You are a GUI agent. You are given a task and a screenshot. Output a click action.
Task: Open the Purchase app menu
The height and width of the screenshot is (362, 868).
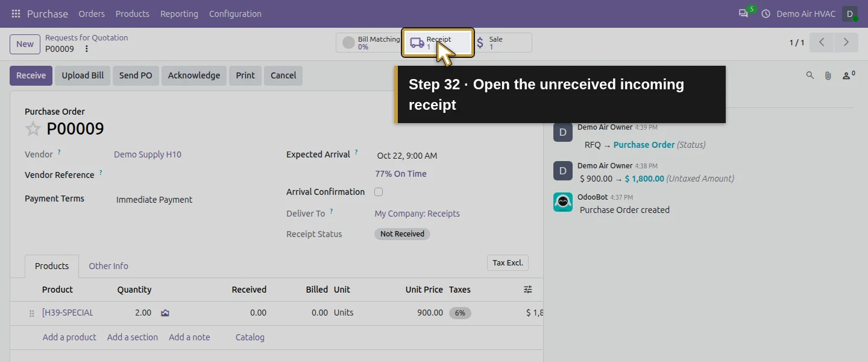pos(48,13)
